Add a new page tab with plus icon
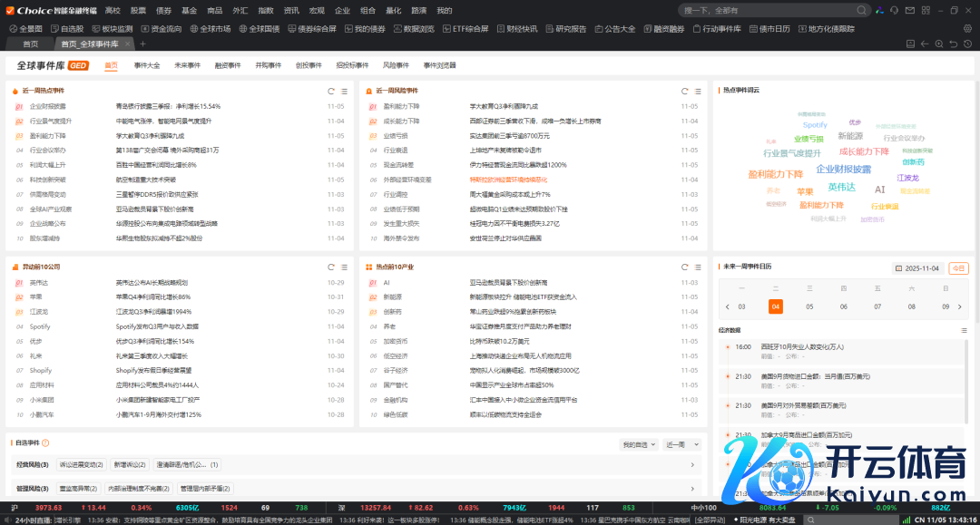 pos(142,44)
